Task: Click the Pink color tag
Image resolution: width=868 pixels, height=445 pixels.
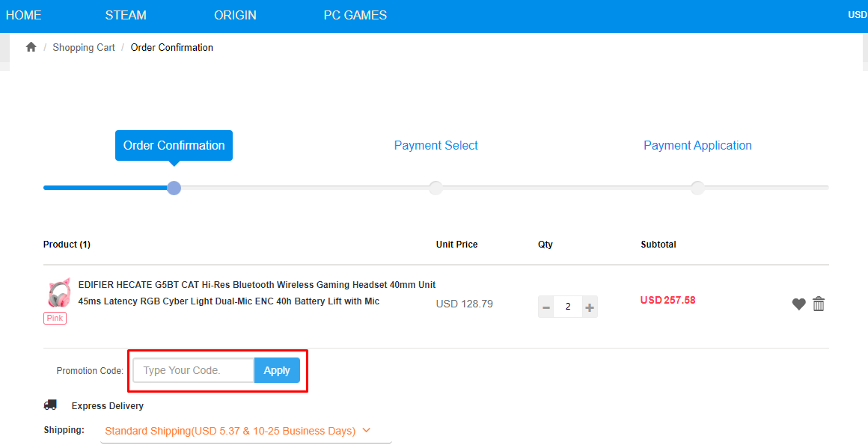Action: (x=55, y=319)
